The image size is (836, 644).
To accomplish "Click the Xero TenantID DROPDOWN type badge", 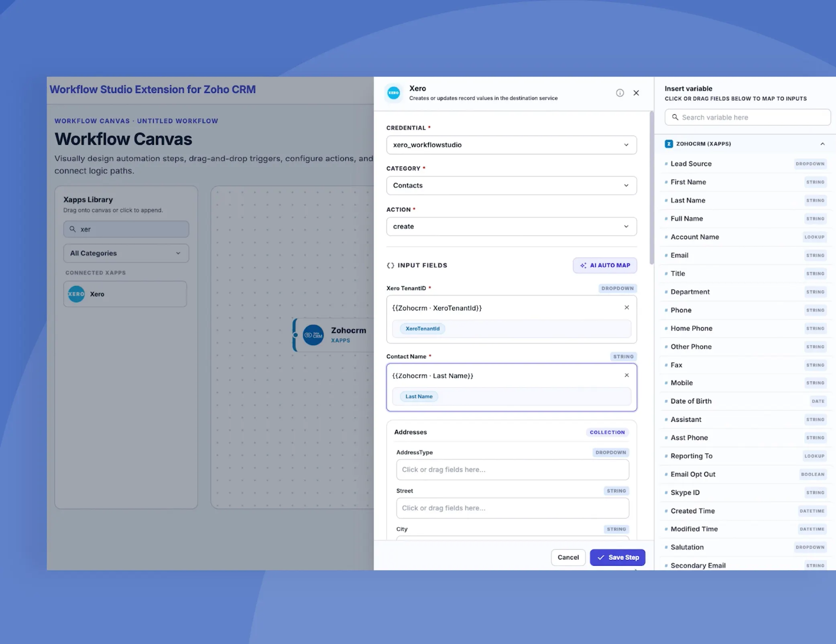I will pos(617,288).
